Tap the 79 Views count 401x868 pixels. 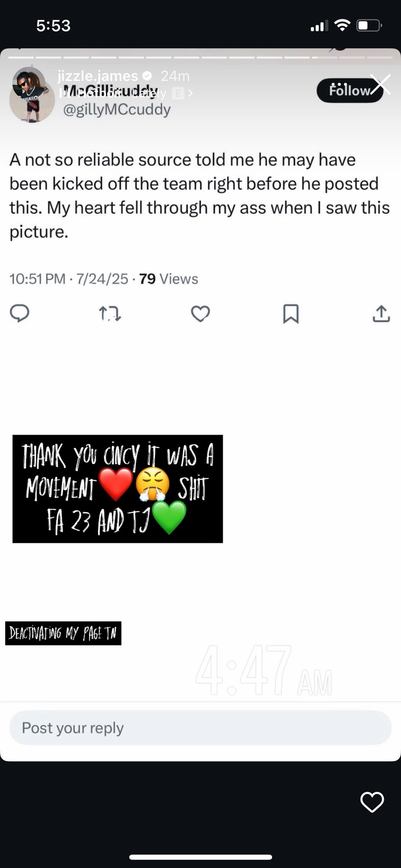(168, 279)
